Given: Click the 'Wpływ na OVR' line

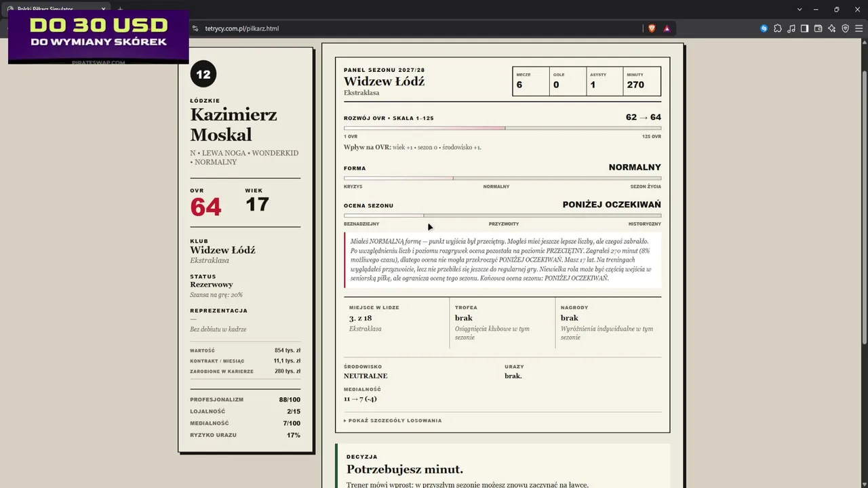Looking at the screenshot, I should 412,147.
